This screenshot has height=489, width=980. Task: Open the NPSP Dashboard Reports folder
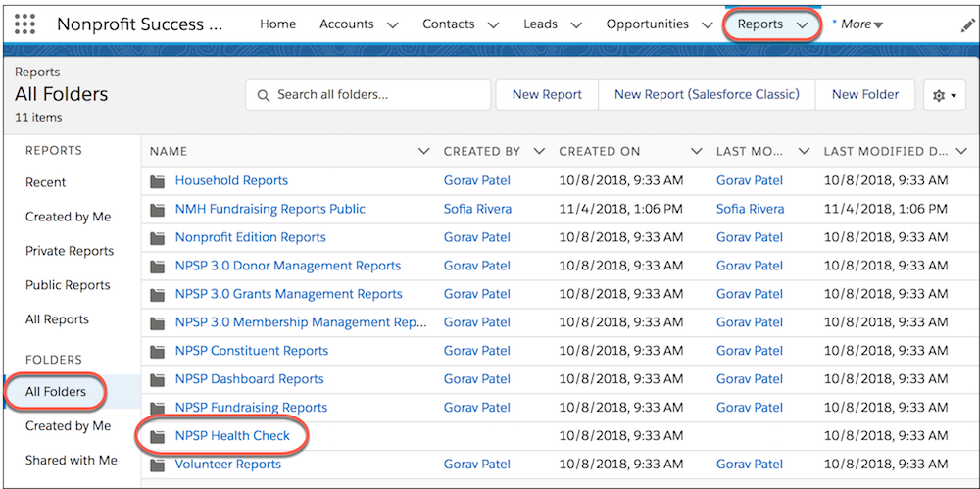249,379
